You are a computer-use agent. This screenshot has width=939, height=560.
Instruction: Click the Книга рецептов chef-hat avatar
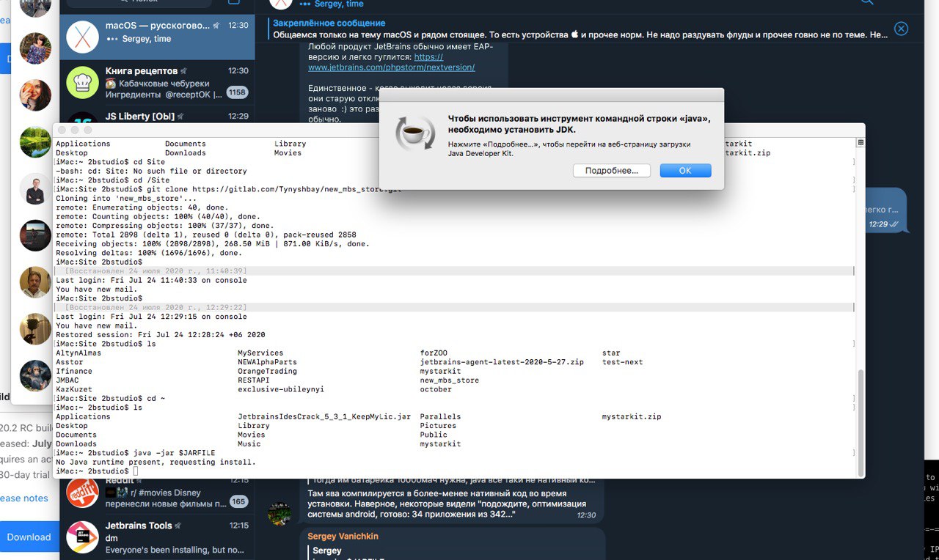(82, 81)
